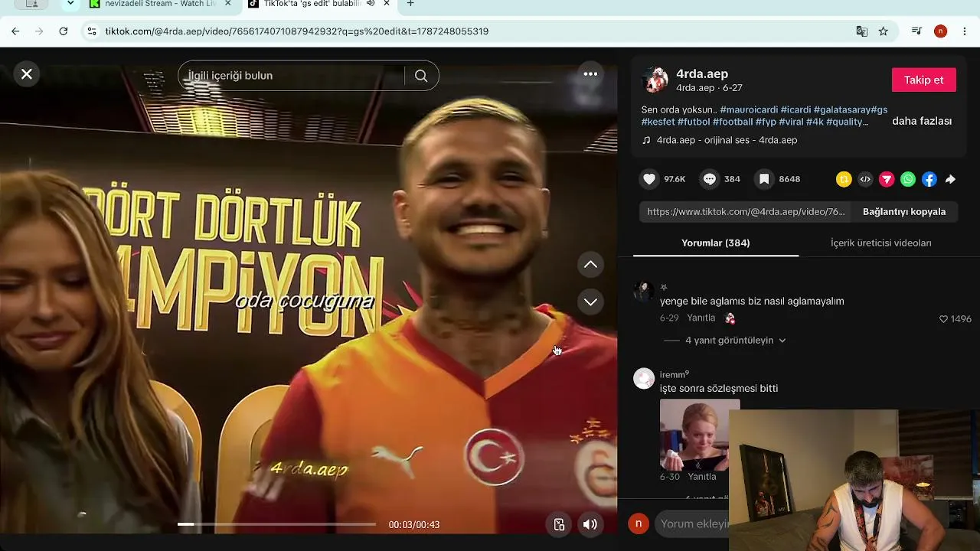Open the Chrome profile avatar
Viewport: 980px width, 551px height.
[940, 31]
